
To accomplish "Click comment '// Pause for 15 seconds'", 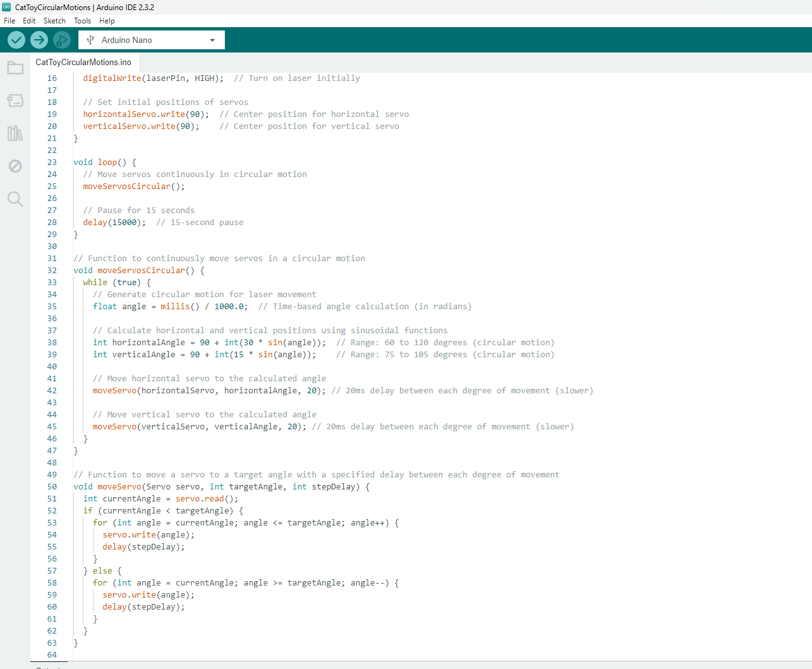I will pyautogui.click(x=139, y=211).
